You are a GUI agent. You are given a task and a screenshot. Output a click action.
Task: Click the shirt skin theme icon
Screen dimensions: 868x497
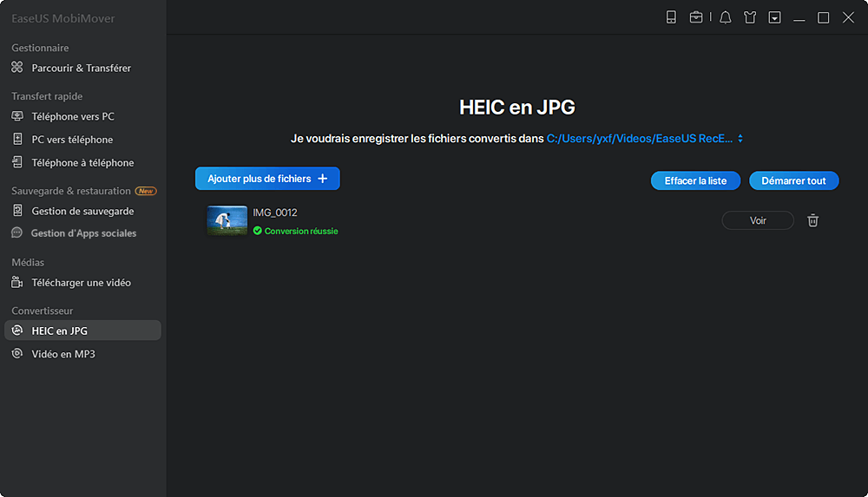(x=750, y=17)
